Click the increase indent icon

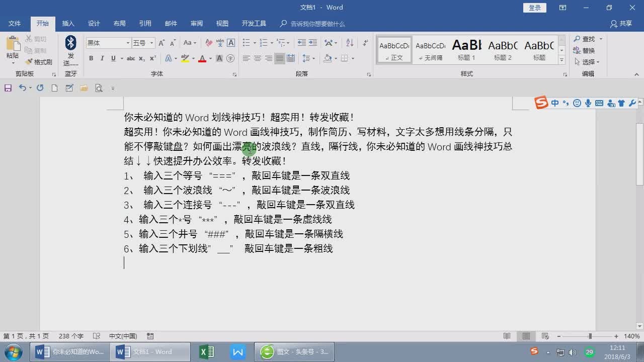[313, 43]
